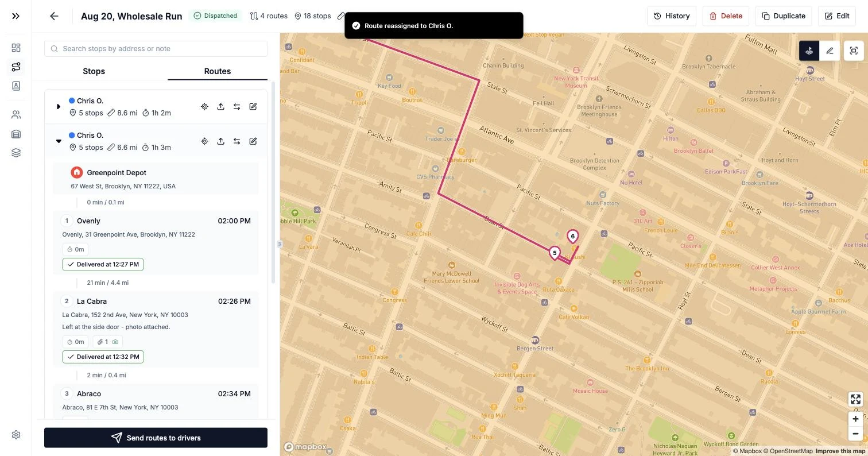Reassign the 6.6 mi route driver
Viewport: 868px width, 456px height.
[x=237, y=141]
